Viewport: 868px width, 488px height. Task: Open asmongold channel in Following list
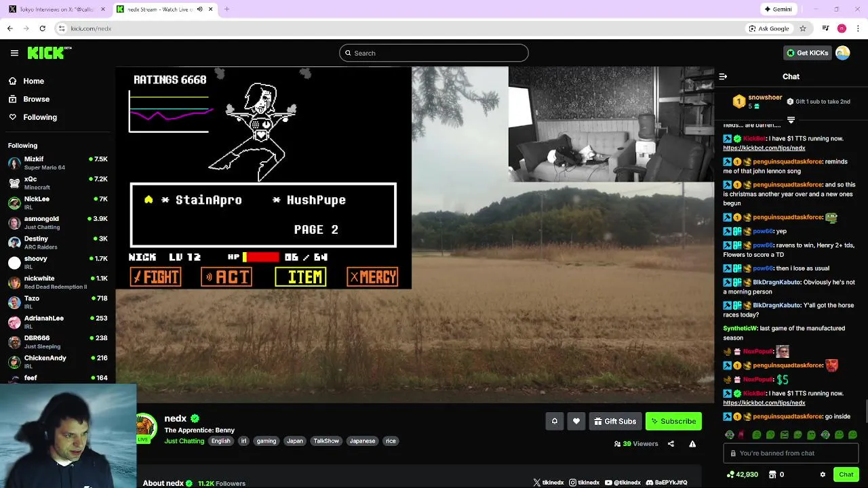(58, 222)
